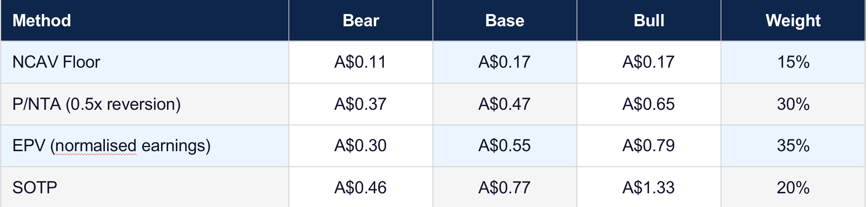Click the EPV Bull value A$0.79
The height and width of the screenshot is (207, 868).
click(x=649, y=146)
